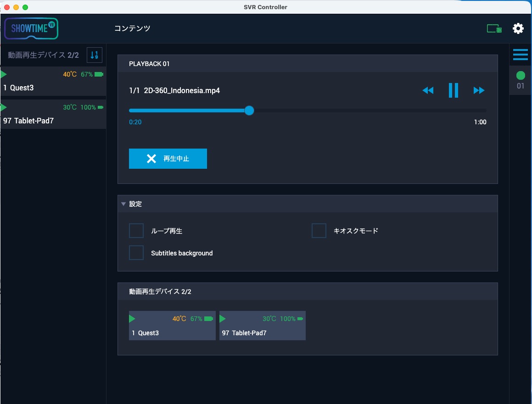Click the PLAYBACK 01 panel title

coord(149,64)
